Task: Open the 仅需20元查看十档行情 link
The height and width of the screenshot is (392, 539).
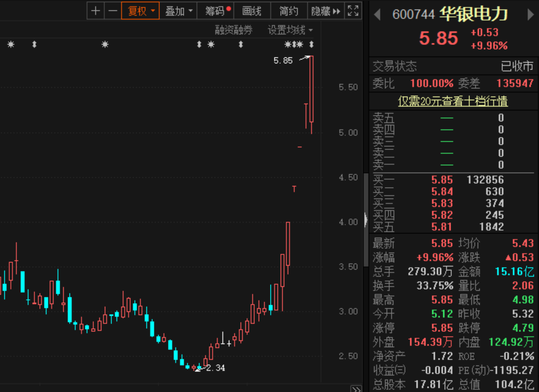Action: [453, 101]
